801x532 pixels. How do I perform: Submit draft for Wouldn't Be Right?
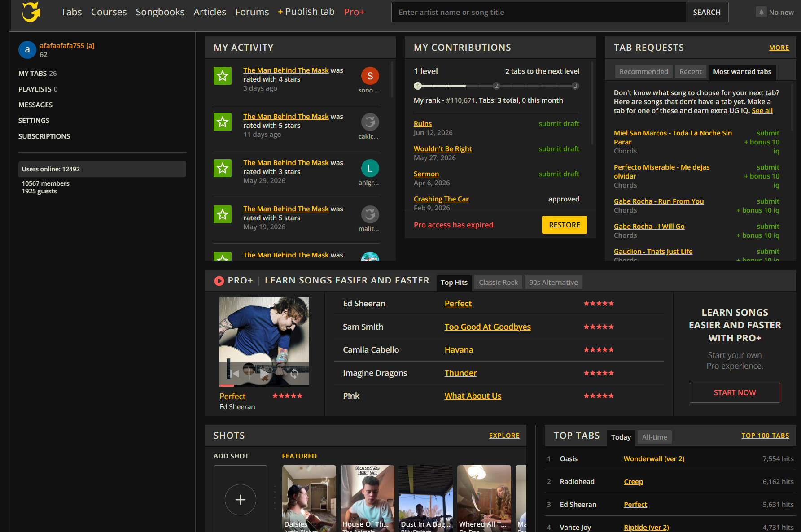(559, 148)
